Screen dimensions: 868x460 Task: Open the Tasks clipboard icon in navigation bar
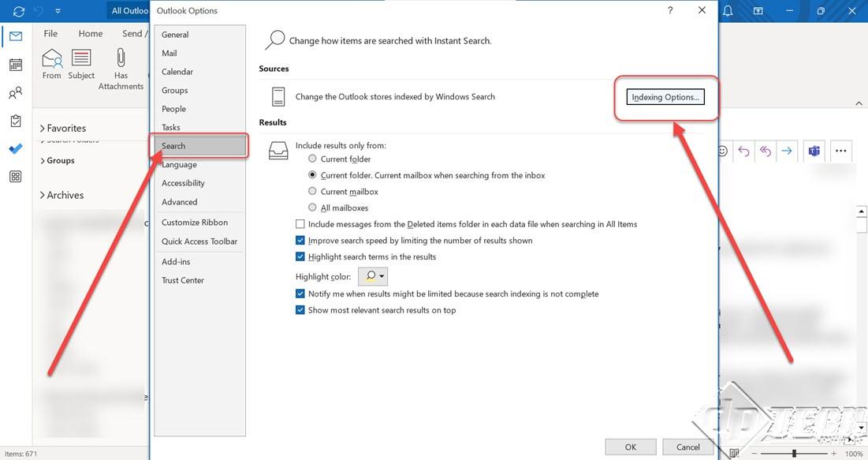click(16, 121)
